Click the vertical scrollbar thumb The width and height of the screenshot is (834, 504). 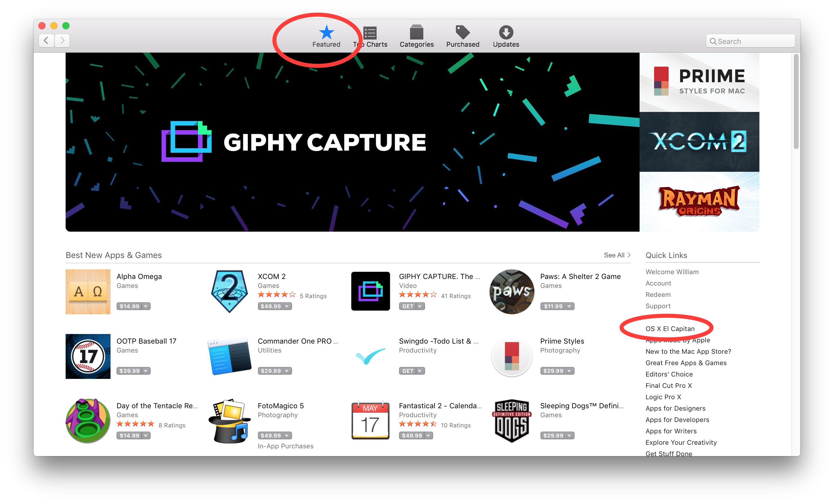tap(796, 101)
